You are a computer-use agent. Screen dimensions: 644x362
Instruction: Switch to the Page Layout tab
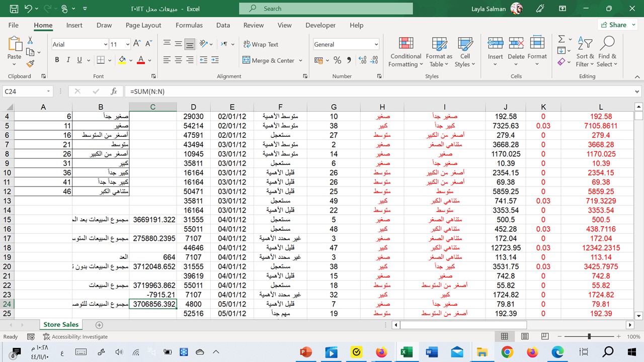pos(143,25)
